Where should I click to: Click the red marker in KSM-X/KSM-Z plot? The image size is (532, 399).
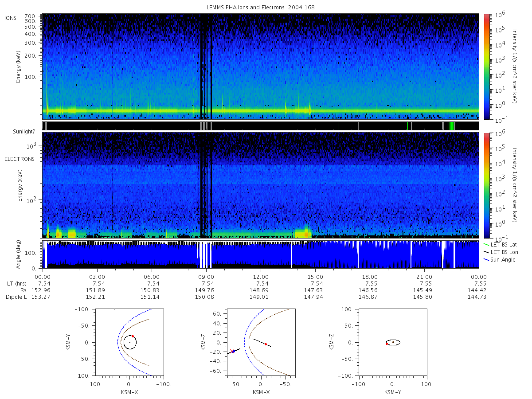(266, 344)
